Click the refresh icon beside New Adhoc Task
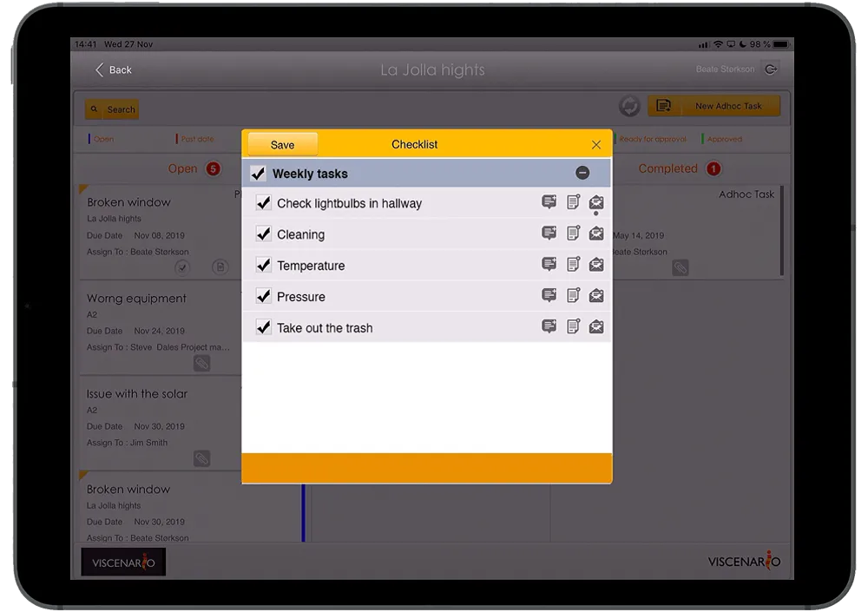The image size is (868, 612). tap(629, 106)
